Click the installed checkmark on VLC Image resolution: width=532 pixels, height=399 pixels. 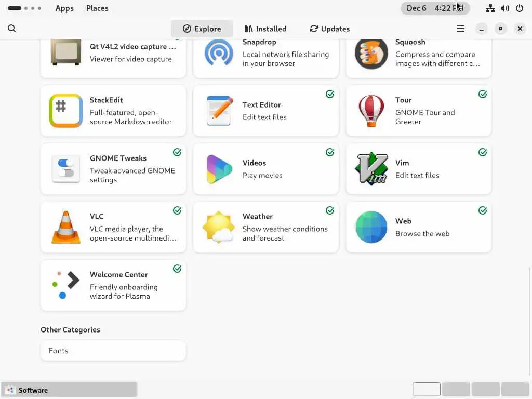coord(177,210)
